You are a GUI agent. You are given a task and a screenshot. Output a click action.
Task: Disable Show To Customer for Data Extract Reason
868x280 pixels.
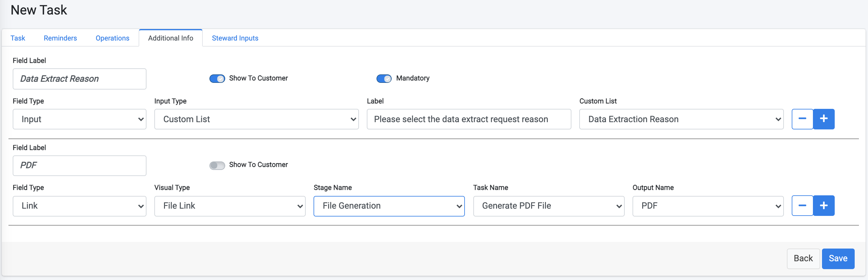[217, 78]
